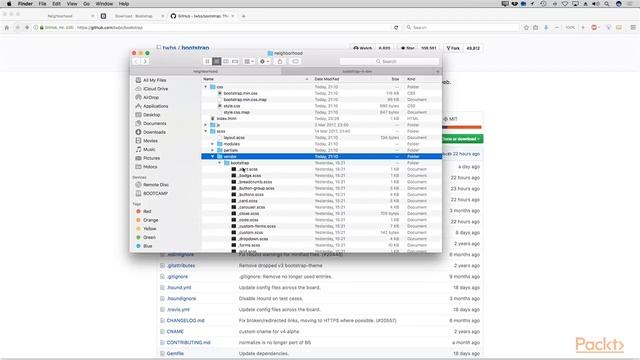
Task: Switch Finder to column view
Action: (226, 62)
